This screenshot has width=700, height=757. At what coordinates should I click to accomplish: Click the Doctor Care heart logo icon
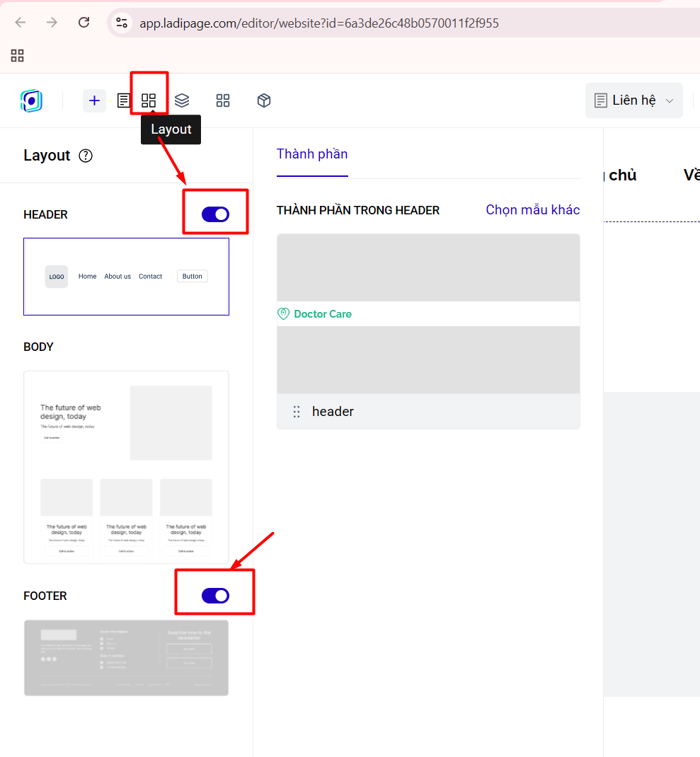tap(284, 314)
